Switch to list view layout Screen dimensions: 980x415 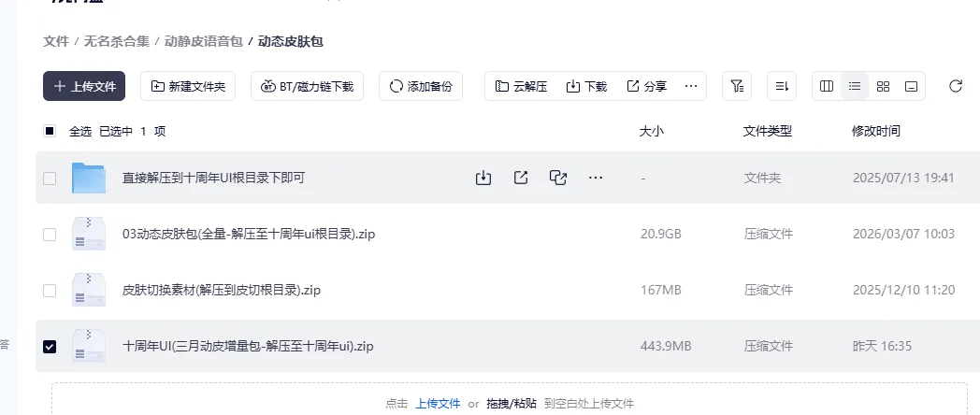(x=855, y=86)
